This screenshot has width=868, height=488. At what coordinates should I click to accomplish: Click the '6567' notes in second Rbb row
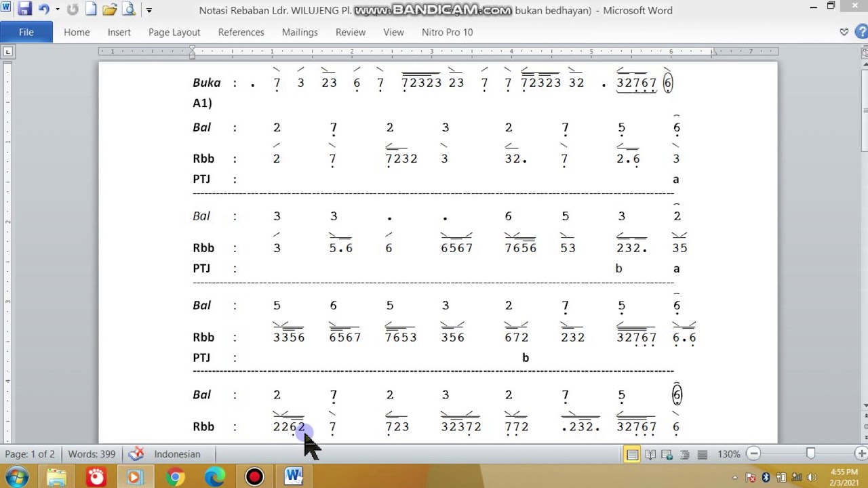[x=456, y=248]
